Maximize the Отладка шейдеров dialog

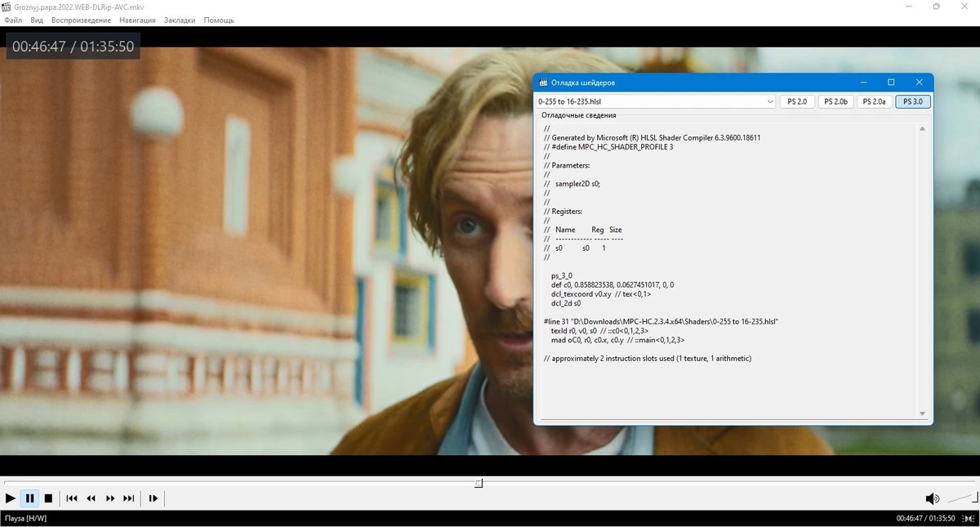(891, 83)
